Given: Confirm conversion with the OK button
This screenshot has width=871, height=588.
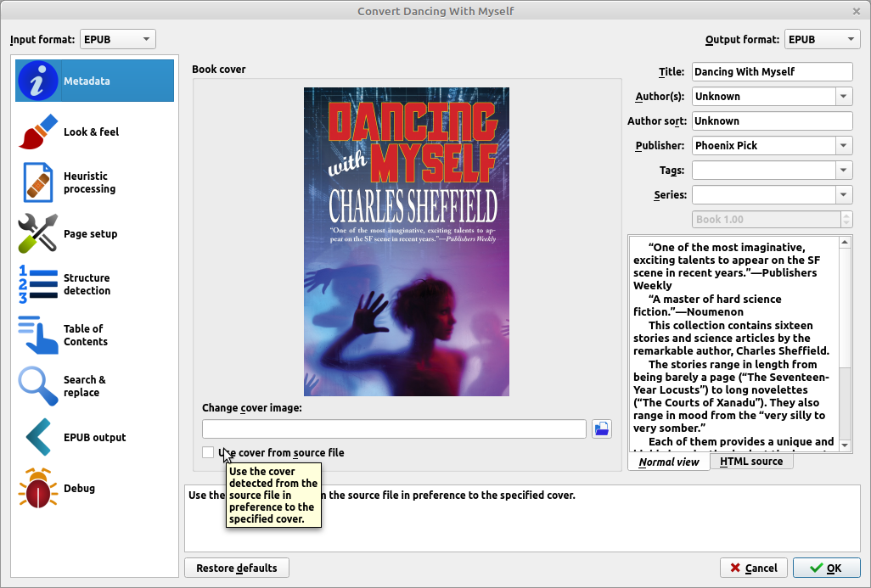Looking at the screenshot, I should point(826,568).
